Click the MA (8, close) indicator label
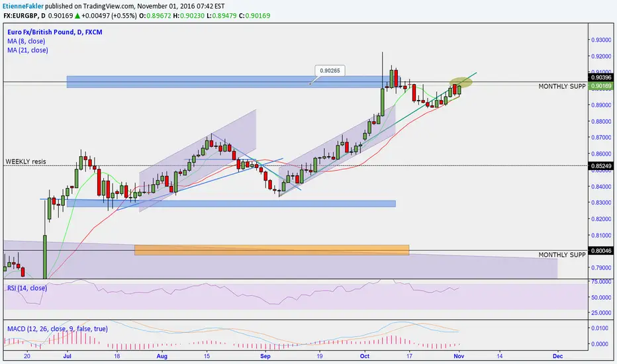The height and width of the screenshot is (364, 617). click(x=26, y=41)
